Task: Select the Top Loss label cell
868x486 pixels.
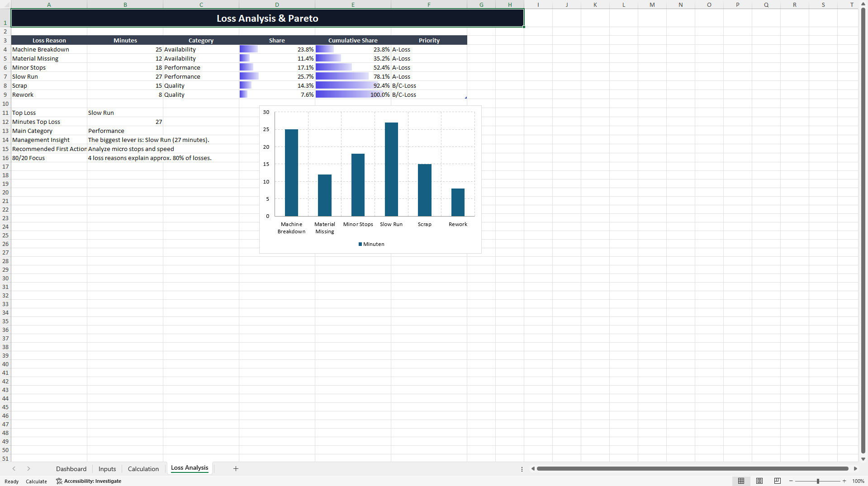Action: click(49, 113)
